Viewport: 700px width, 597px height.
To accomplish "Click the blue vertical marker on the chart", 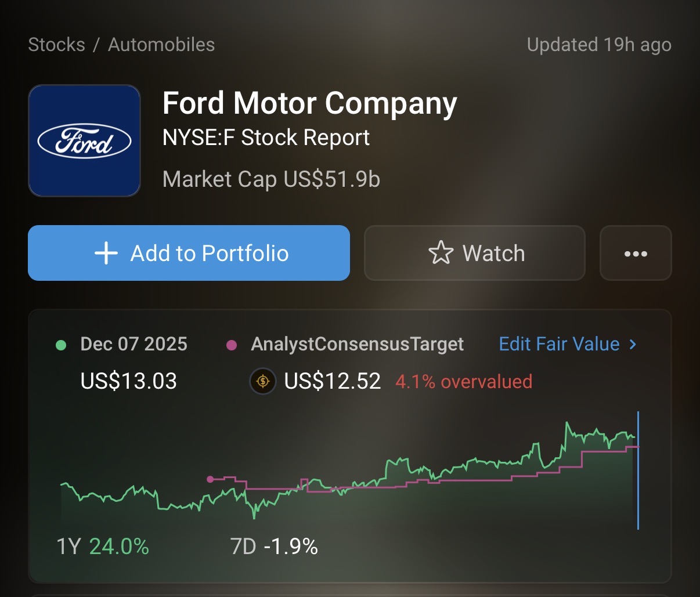I will [638, 470].
